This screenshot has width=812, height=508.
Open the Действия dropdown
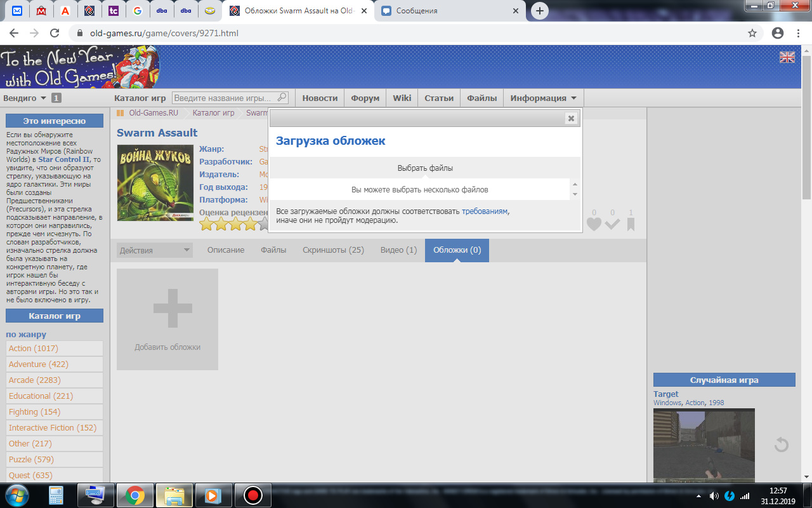[154, 250]
